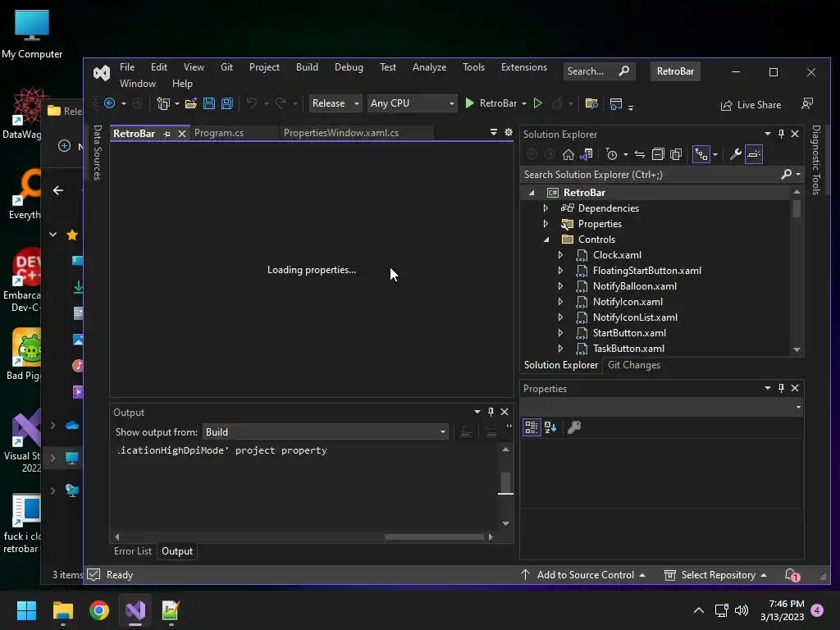Viewport: 840px width, 630px height.
Task: Select FloatingStartButton.xaml in Solution Explorer
Action: pos(646,271)
